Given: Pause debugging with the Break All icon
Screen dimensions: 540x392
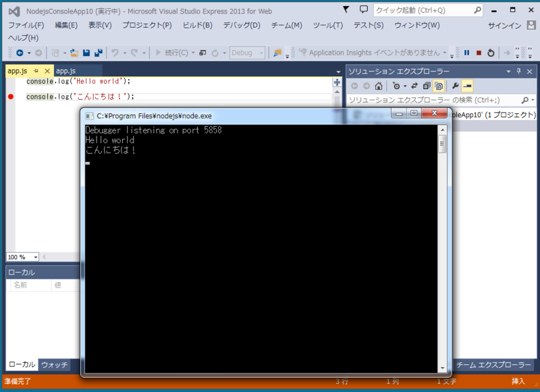Looking at the screenshot, I should click(x=466, y=53).
